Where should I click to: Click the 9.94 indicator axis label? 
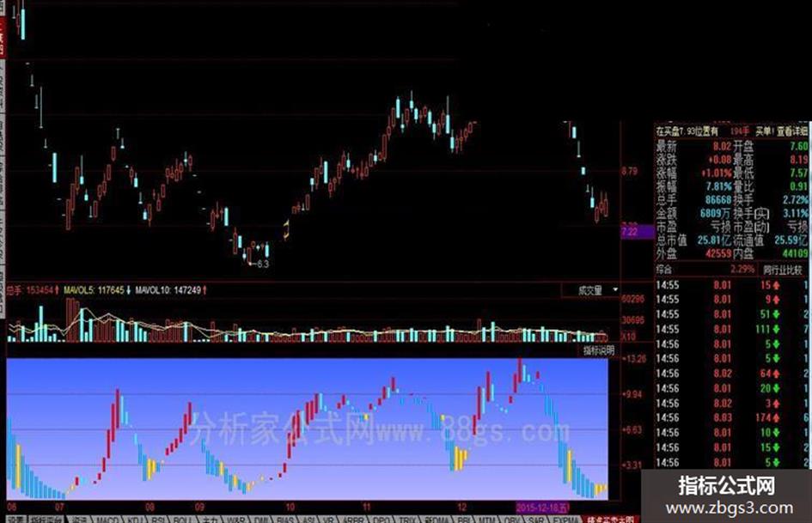tap(632, 394)
